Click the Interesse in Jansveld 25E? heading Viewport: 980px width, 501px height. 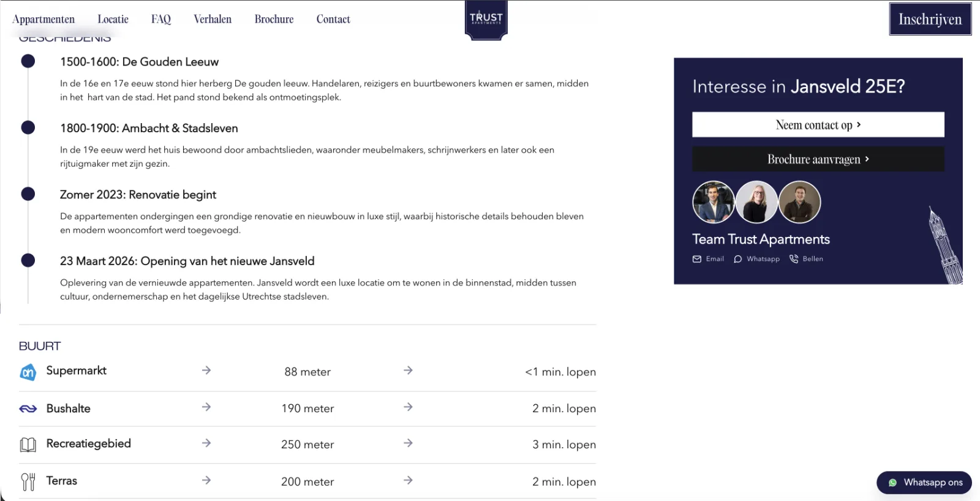click(x=799, y=86)
